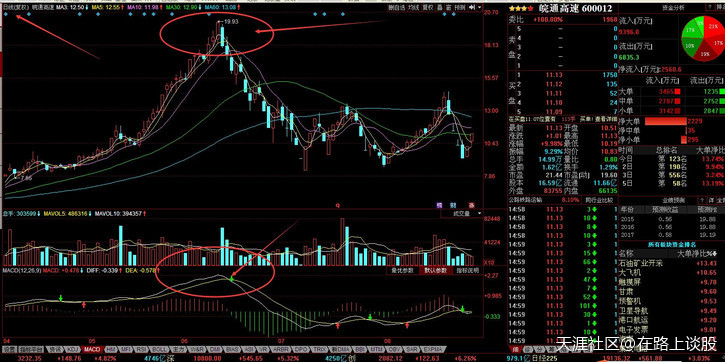Viewport: 725px width, 362px height.
Task: Click the up arrow button beside 业绩预测
Action: coord(703,200)
